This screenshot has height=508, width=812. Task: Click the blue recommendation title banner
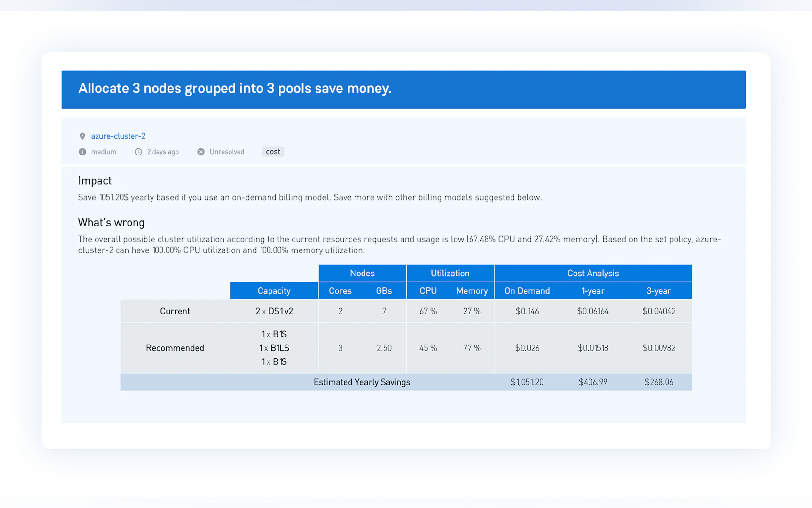pos(403,89)
